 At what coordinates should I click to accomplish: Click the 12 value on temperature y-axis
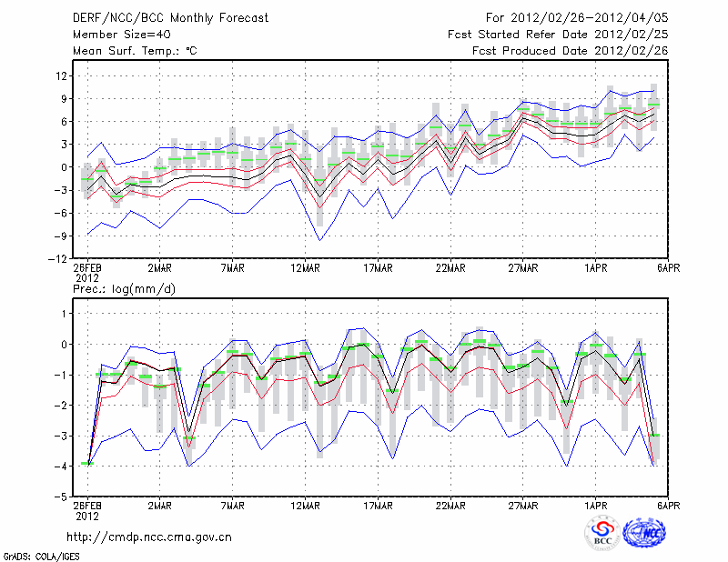[x=60, y=75]
